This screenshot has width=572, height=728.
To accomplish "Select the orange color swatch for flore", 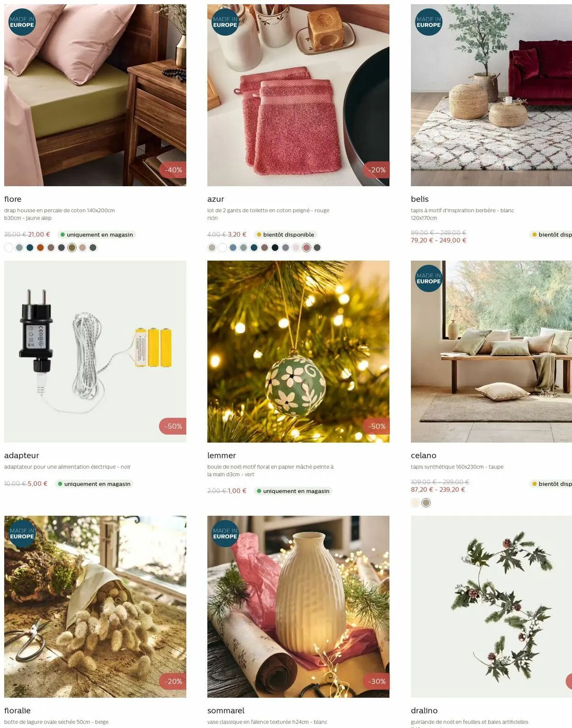I will click(40, 247).
